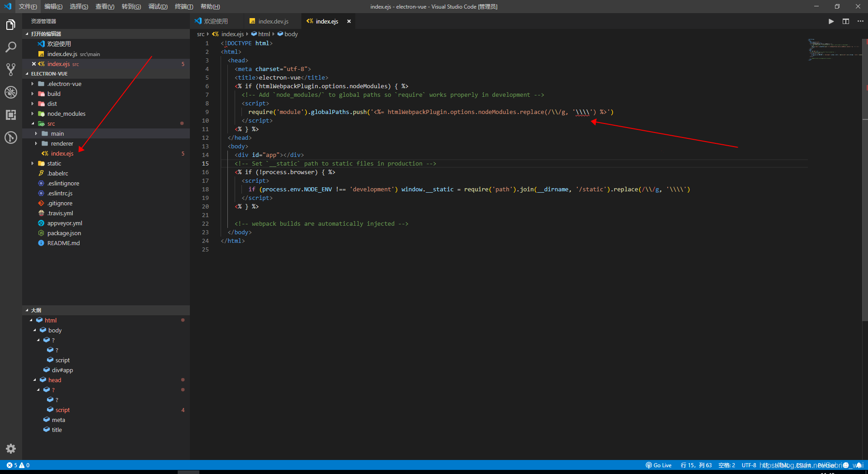The image size is (868, 474).
Task: Open the 编辑(E) menu
Action: point(53,6)
